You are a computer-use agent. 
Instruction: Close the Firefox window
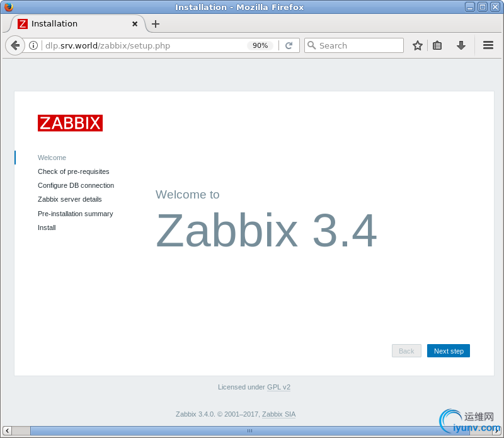pos(495,7)
